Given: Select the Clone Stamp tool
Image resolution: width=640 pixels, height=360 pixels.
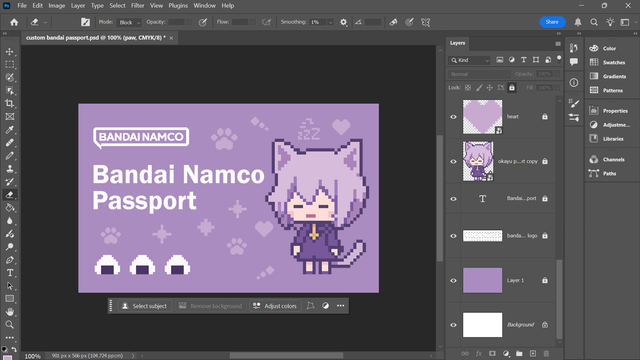Looking at the screenshot, I should pyautogui.click(x=9, y=169).
